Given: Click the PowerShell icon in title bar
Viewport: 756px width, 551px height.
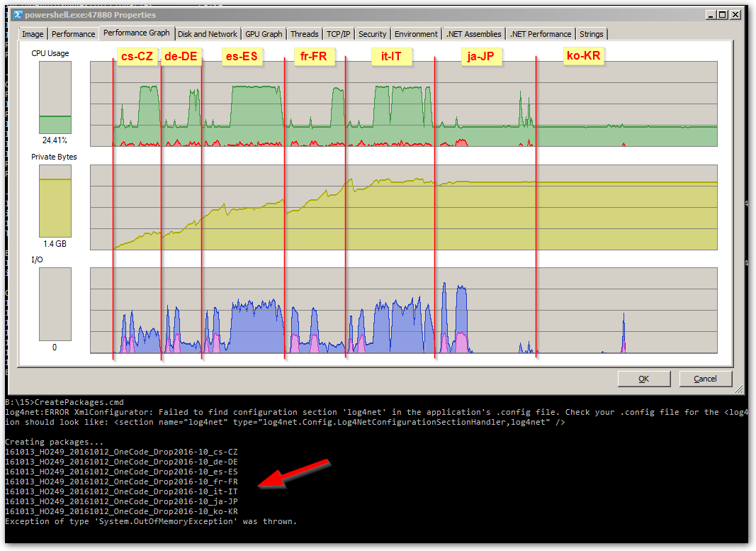Looking at the screenshot, I should point(18,15).
